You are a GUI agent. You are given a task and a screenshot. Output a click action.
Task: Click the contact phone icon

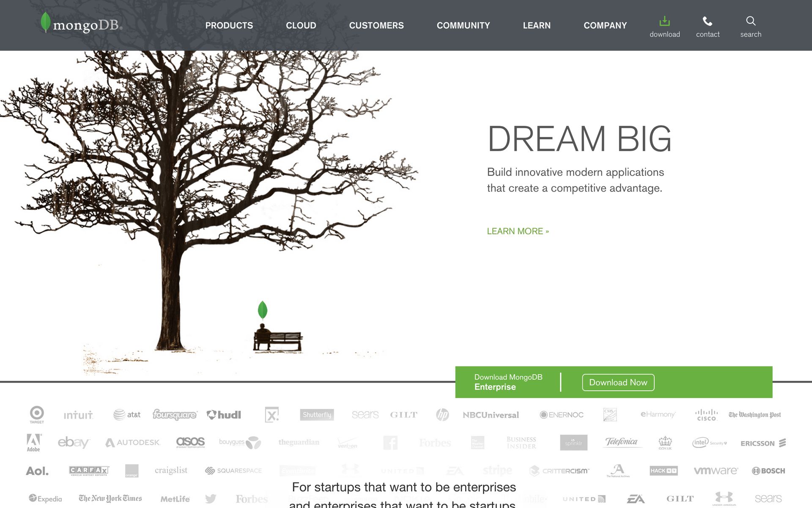pos(708,20)
